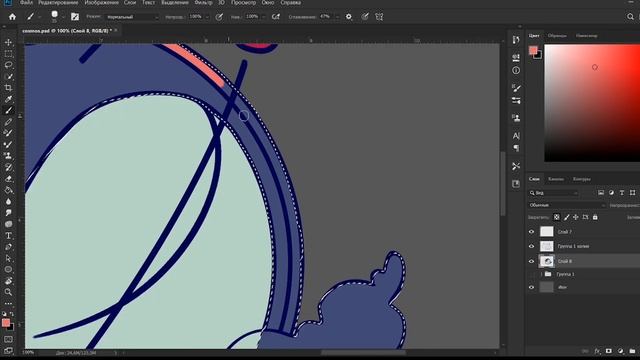Select the Crop tool
The width and height of the screenshot is (640, 360).
[x=8, y=88]
